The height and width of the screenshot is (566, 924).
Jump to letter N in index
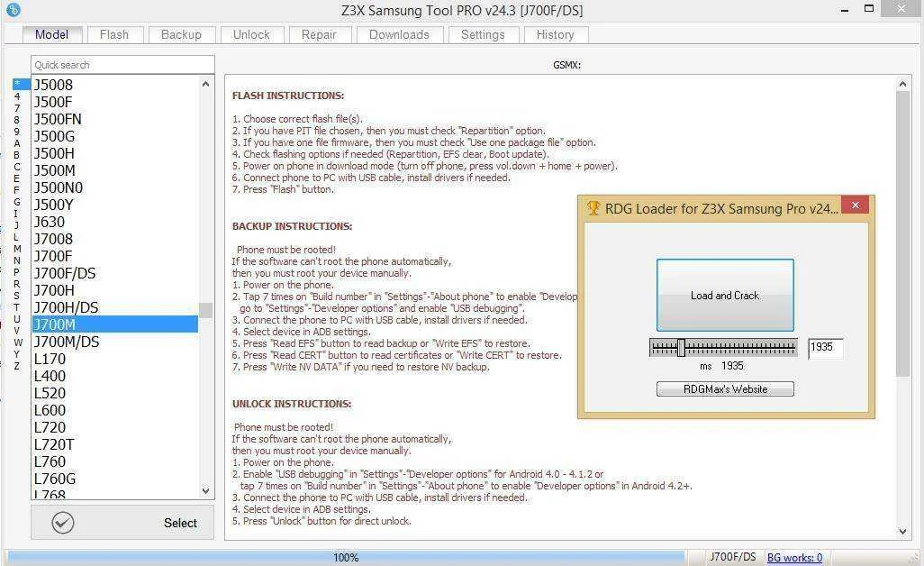click(17, 260)
